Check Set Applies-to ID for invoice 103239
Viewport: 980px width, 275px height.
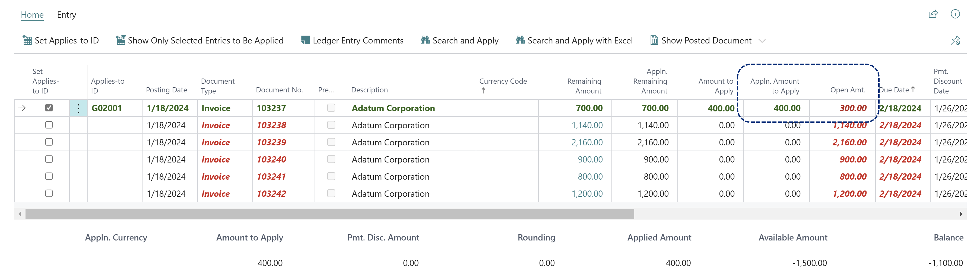point(49,142)
